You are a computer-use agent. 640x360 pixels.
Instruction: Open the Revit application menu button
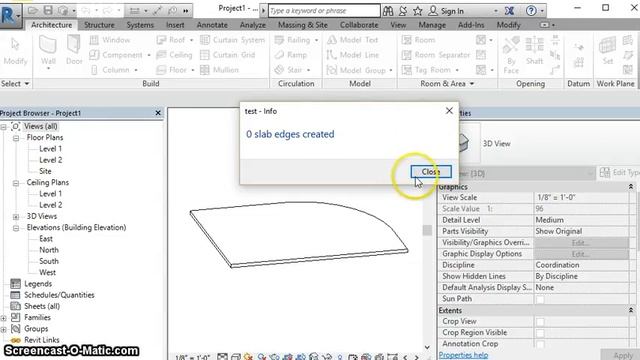(x=10, y=15)
